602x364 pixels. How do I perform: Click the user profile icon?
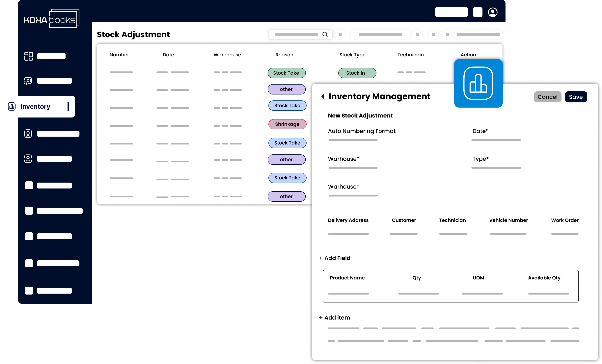pyautogui.click(x=493, y=12)
